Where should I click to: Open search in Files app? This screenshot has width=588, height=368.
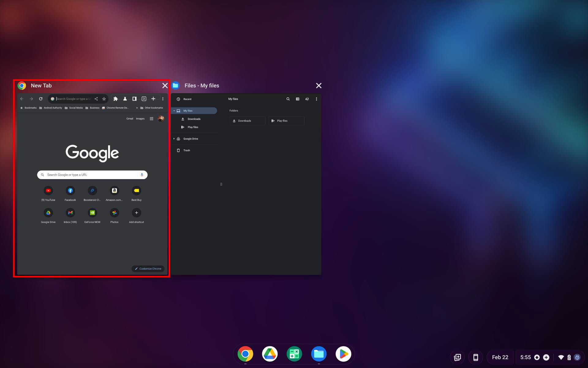point(288,99)
